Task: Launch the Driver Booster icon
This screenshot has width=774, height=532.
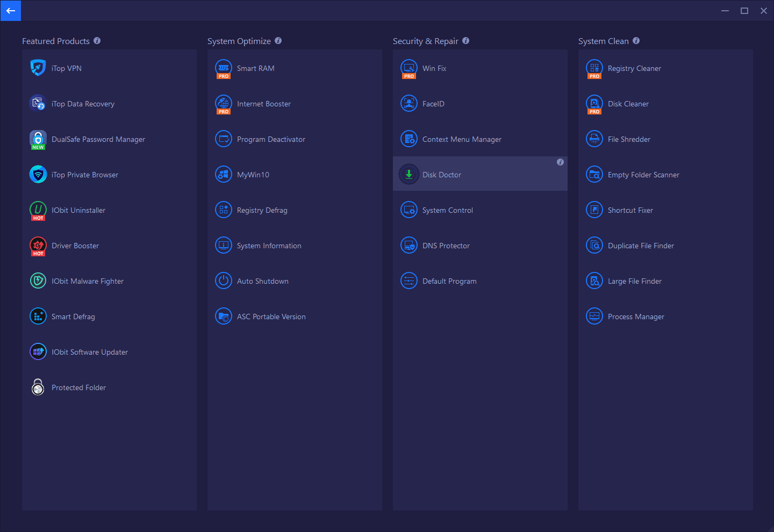Action: click(x=38, y=246)
